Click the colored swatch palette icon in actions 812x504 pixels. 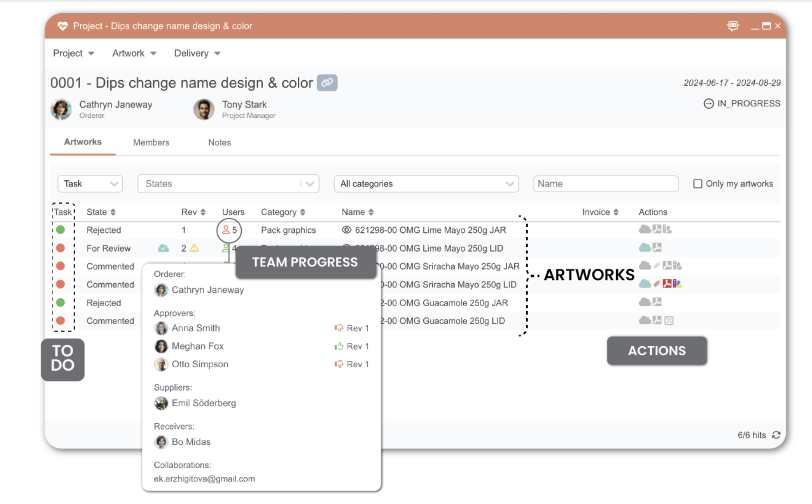(x=677, y=283)
